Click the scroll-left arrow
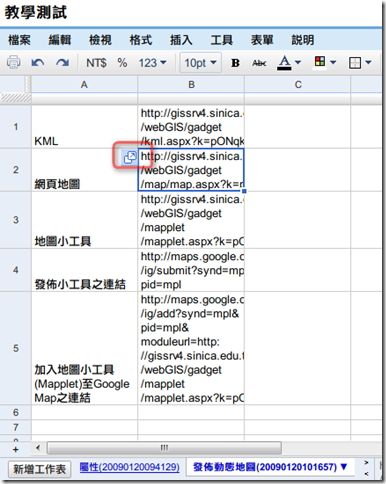Image resolution: width=386 pixels, height=484 pixels. pyautogui.click(x=38, y=448)
